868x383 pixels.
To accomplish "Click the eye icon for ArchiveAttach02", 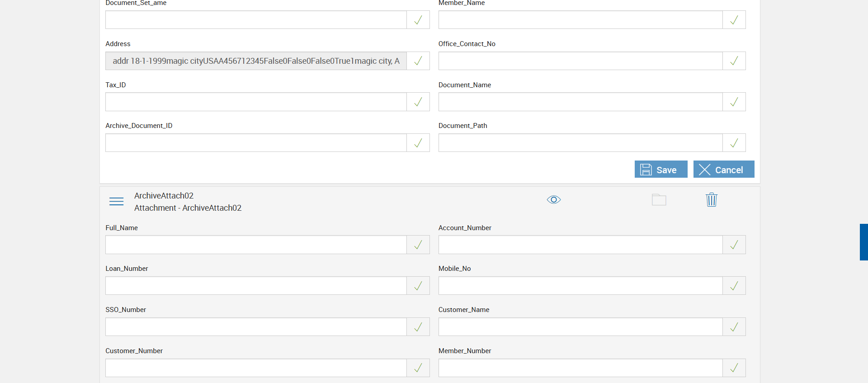I will pyautogui.click(x=553, y=199).
